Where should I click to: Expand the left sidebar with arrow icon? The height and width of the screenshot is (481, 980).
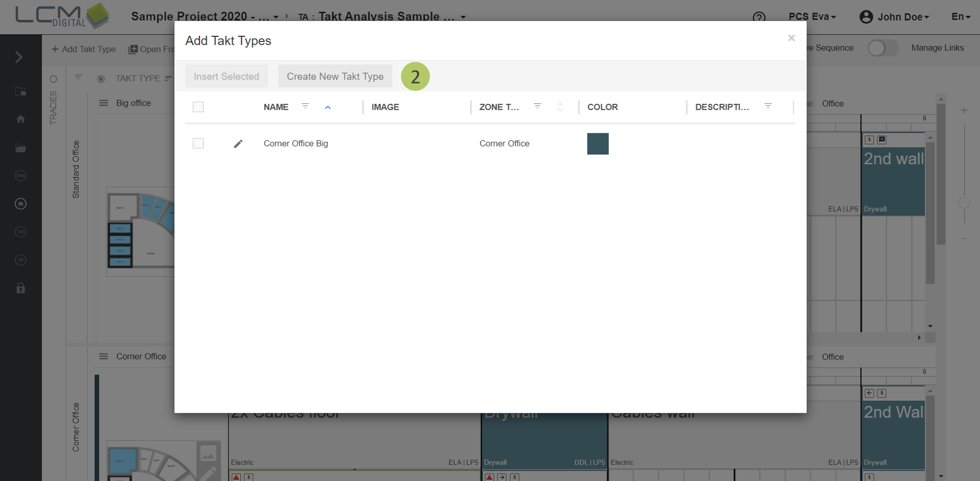(19, 57)
